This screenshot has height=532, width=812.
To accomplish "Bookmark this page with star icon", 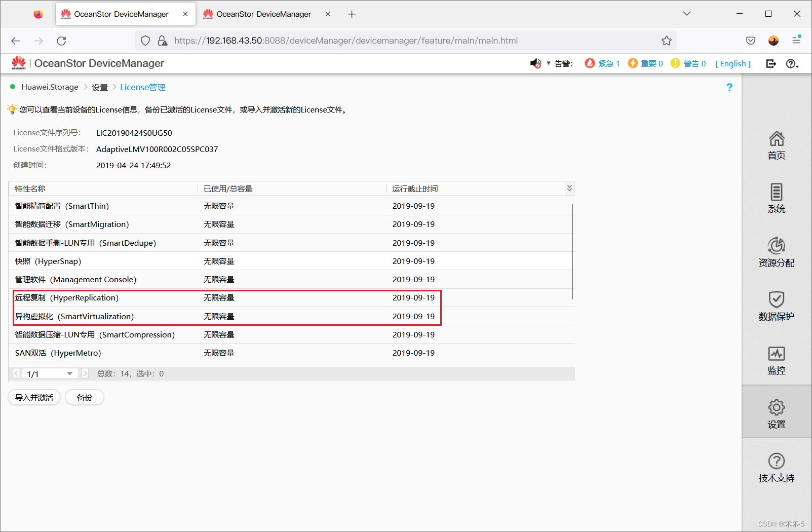I will tap(666, 41).
